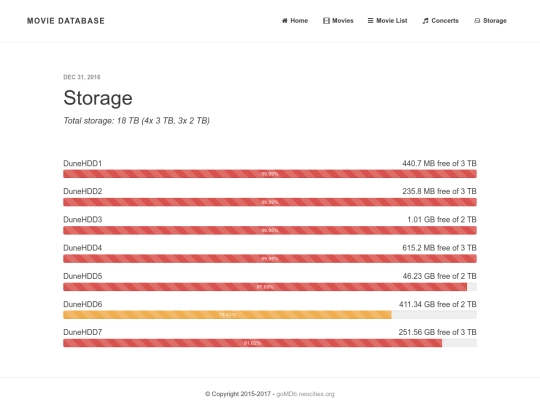Screen dimensions: 540x405
Task: Click the DuneHDD5 drive label
Action: coord(83,276)
